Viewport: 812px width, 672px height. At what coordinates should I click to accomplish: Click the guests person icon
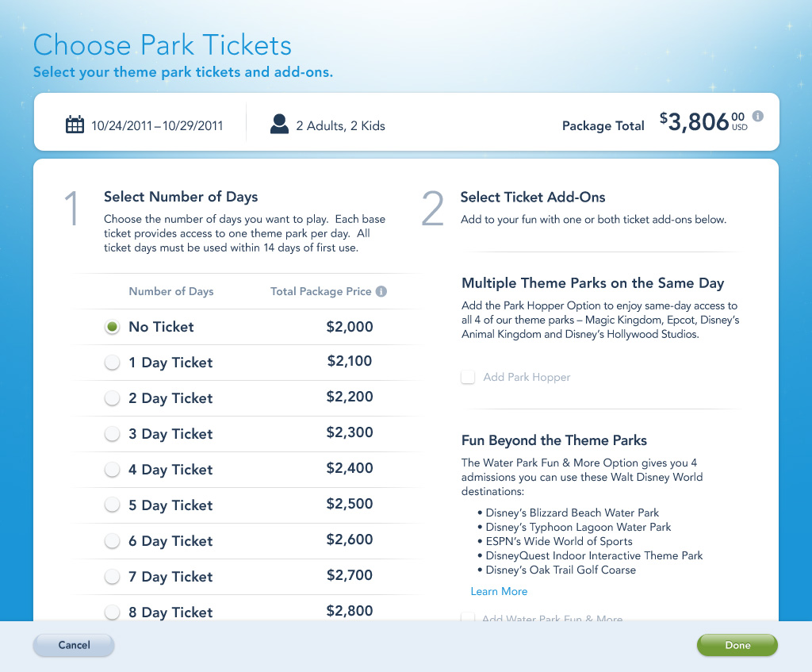pyautogui.click(x=279, y=125)
